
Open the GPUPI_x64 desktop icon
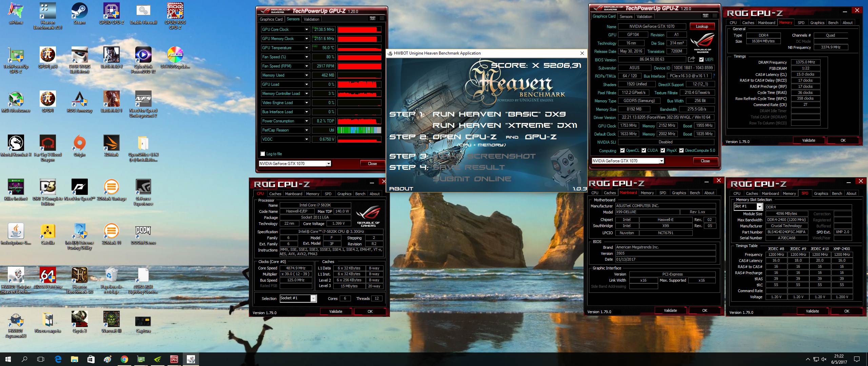pos(48,58)
